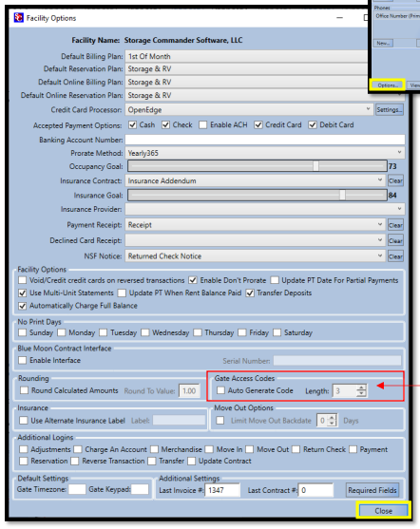Screen dimensions: 420x529
Task: Check Monday under No Print Days
Action: pos(62,332)
